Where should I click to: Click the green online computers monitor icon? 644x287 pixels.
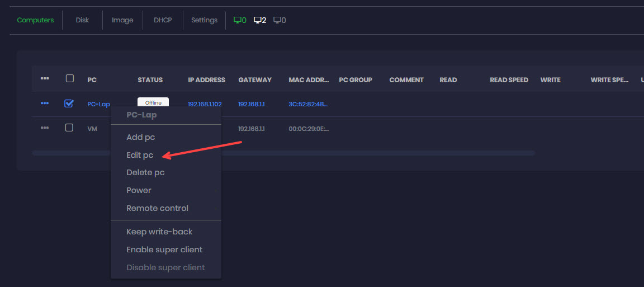click(237, 20)
